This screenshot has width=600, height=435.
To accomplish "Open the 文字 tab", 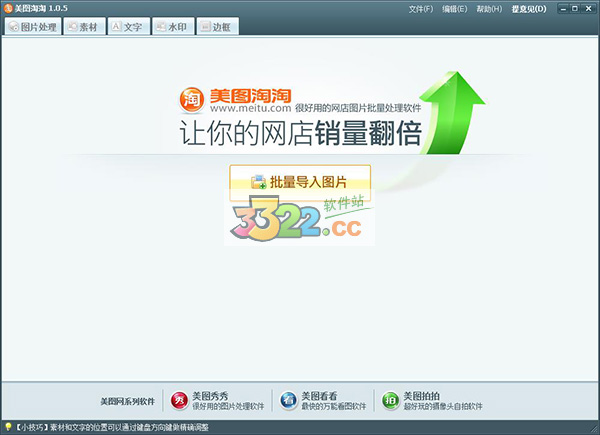I will (129, 26).
